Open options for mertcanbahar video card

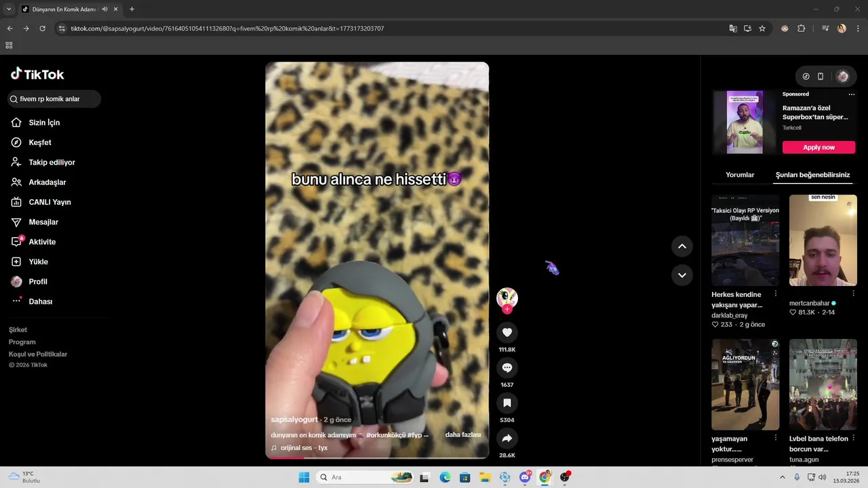[x=853, y=294]
